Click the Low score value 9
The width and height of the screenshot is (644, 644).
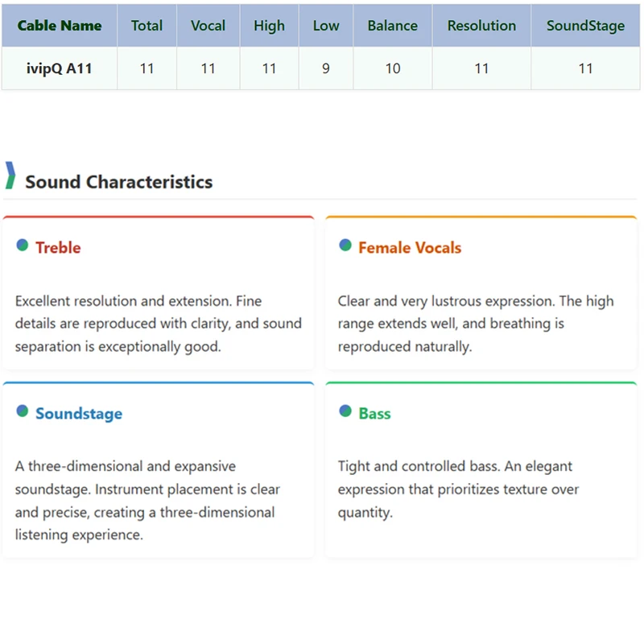(x=325, y=68)
